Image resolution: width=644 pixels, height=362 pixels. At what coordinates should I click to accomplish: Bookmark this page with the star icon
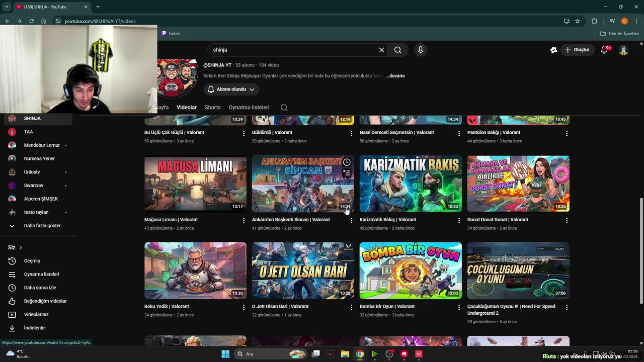click(x=578, y=21)
